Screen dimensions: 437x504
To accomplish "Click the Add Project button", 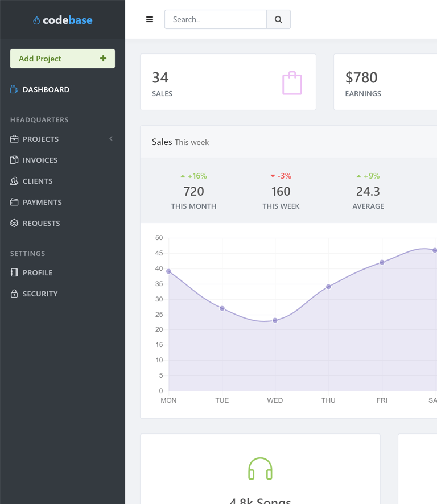I will click(x=63, y=59).
